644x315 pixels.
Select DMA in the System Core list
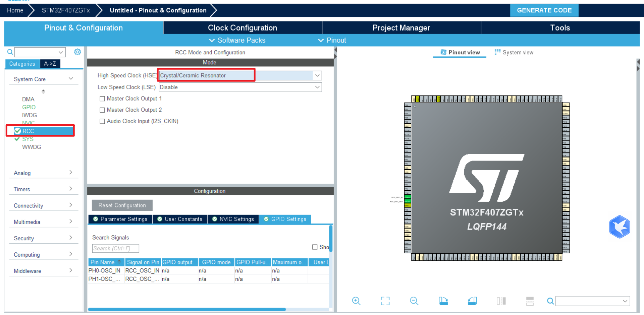pos(28,99)
